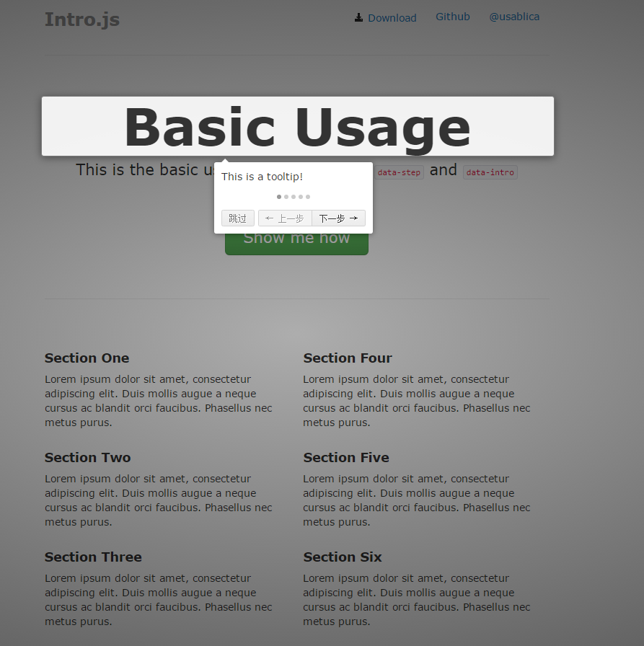Click the Lorem ipsum paragraph under Section Five
This screenshot has width=644, height=646.
(x=417, y=500)
